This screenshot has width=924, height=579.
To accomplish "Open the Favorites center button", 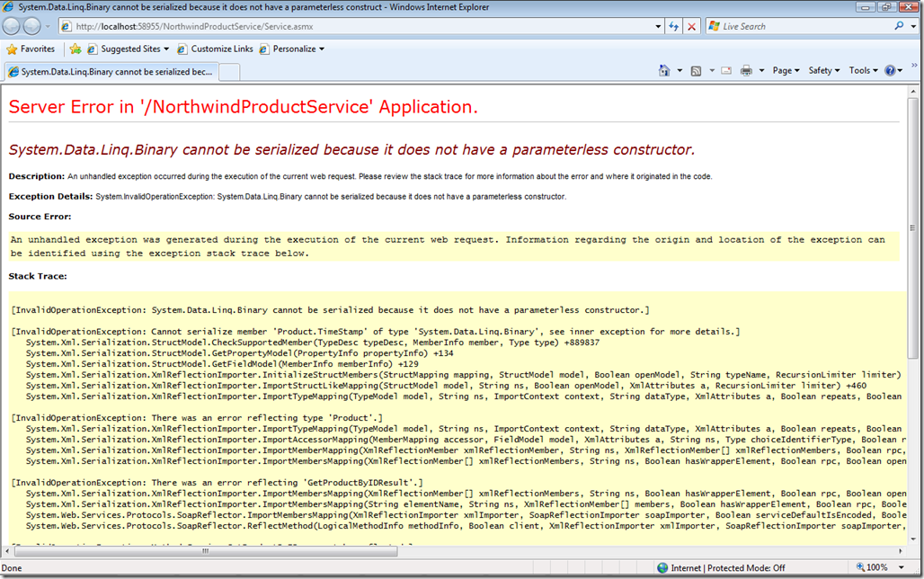I will pos(31,49).
